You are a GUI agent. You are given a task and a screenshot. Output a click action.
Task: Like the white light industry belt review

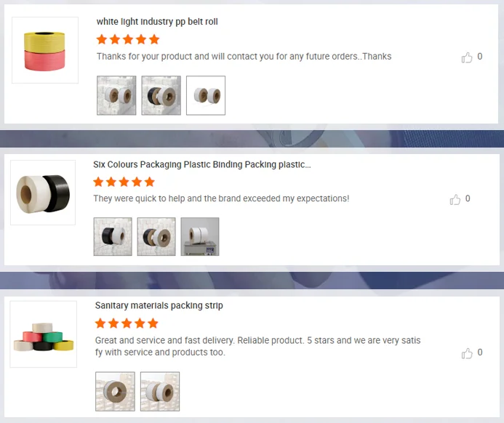pos(467,57)
